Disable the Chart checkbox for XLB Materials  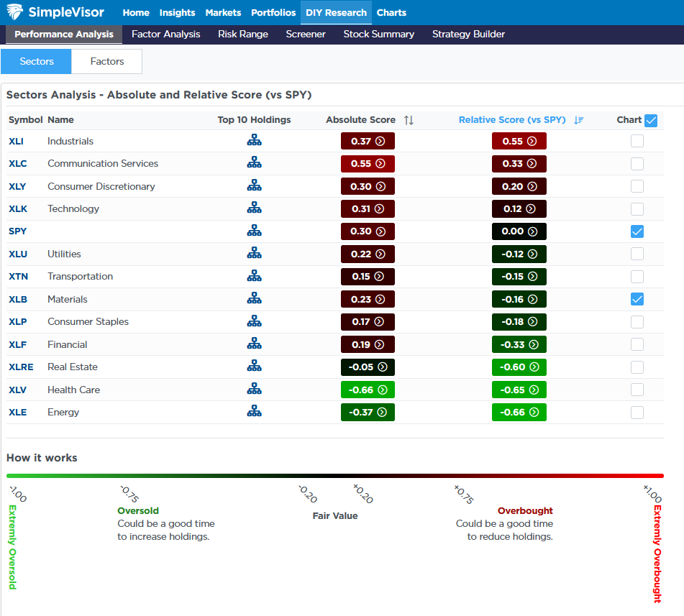637,298
